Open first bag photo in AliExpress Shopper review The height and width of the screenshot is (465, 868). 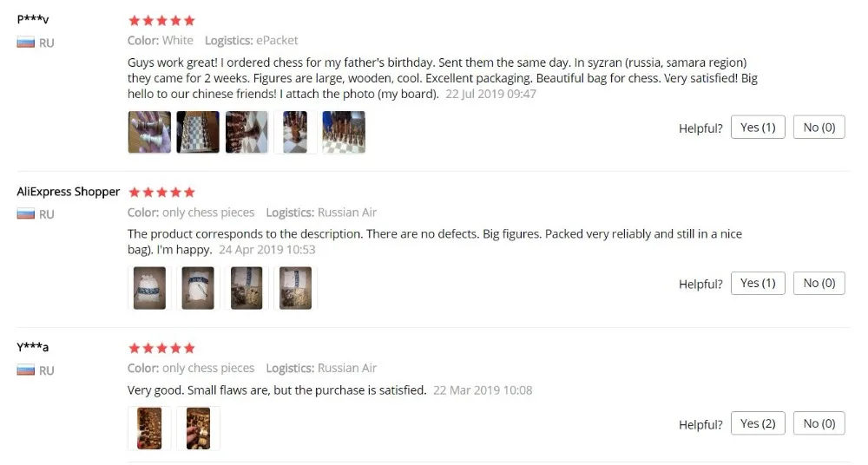pyautogui.click(x=149, y=288)
